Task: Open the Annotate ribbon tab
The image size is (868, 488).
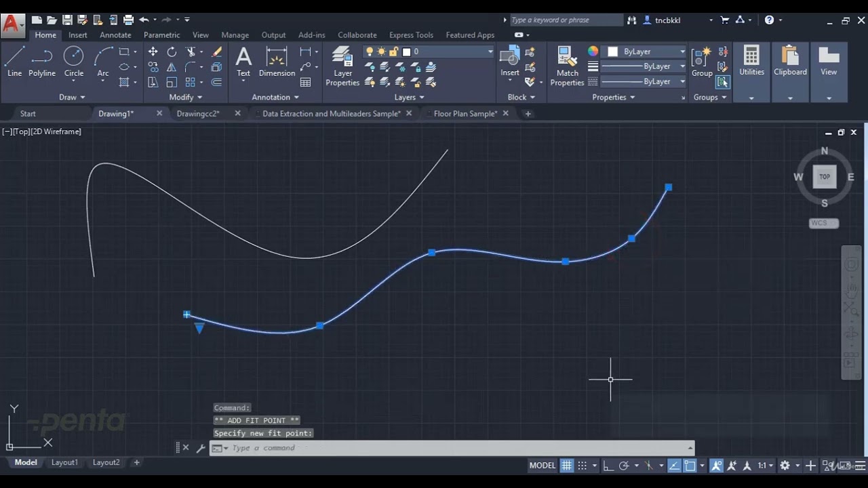Action: coord(115,35)
